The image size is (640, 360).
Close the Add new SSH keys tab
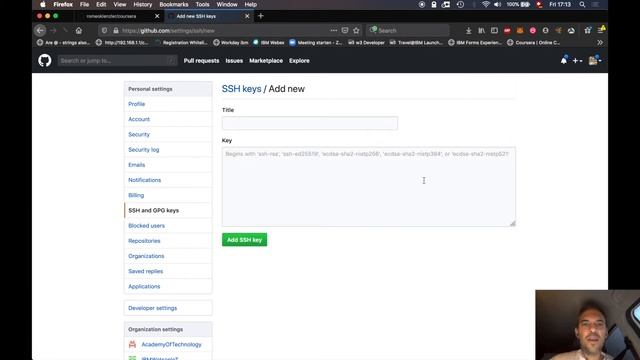[247, 16]
